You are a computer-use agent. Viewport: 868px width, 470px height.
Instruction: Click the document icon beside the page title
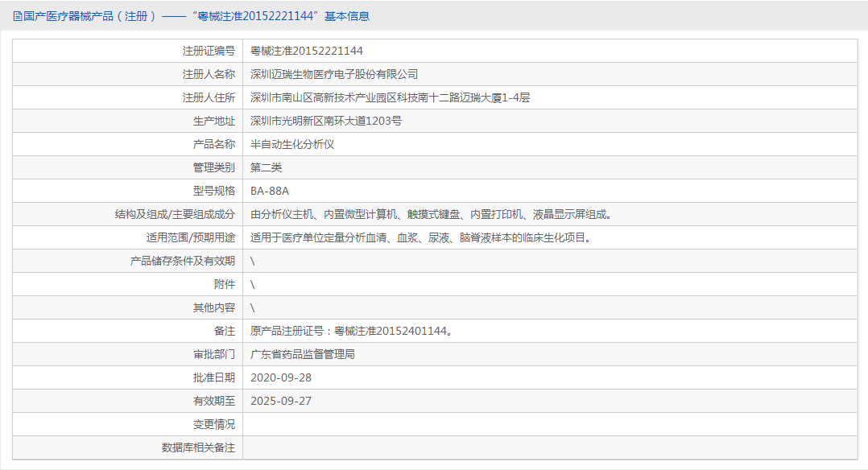point(18,17)
